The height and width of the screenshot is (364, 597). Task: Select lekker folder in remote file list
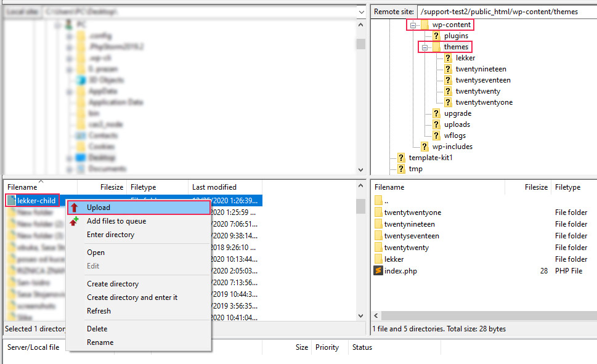[394, 259]
